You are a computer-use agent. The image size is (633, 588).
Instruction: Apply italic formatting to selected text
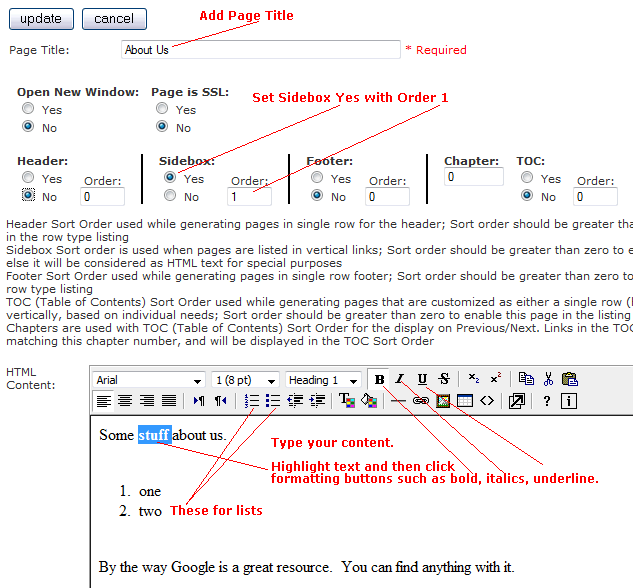click(x=400, y=379)
